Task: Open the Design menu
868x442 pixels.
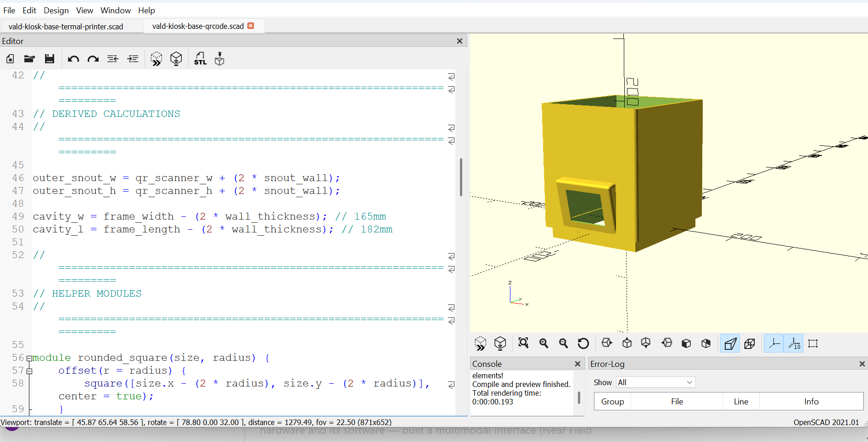Action: click(x=56, y=10)
